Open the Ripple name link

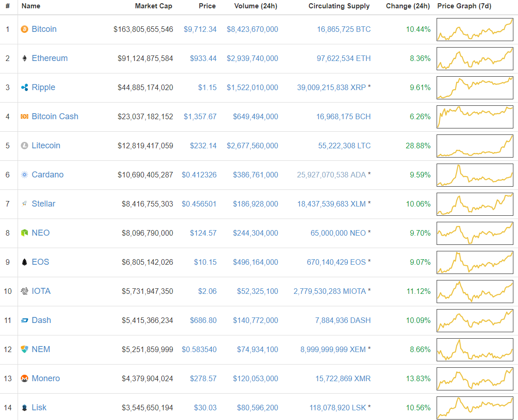pyautogui.click(x=43, y=87)
